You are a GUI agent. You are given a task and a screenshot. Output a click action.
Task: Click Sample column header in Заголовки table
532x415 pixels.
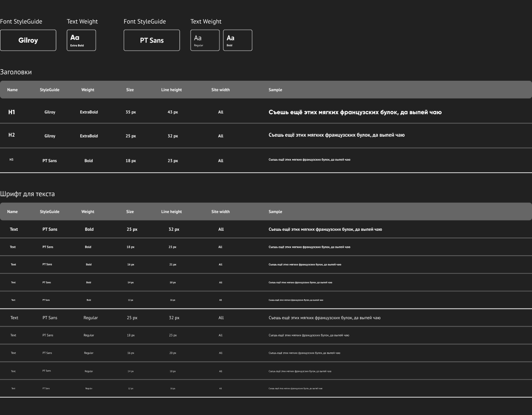pos(275,90)
